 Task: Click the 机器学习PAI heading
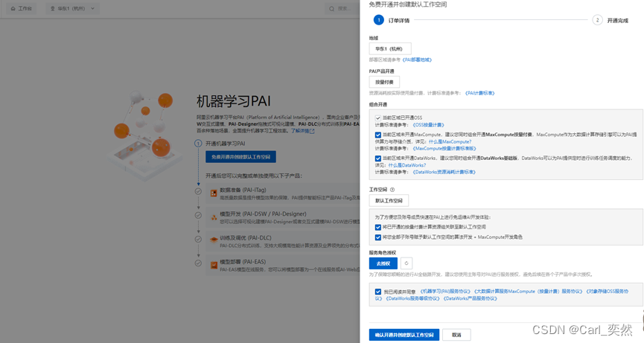233,101
